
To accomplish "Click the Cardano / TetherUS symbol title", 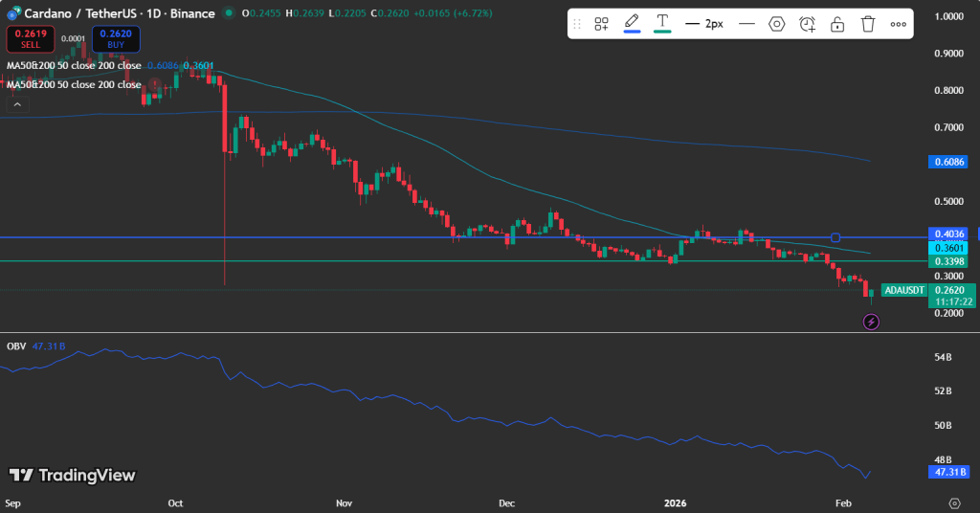I will point(120,13).
